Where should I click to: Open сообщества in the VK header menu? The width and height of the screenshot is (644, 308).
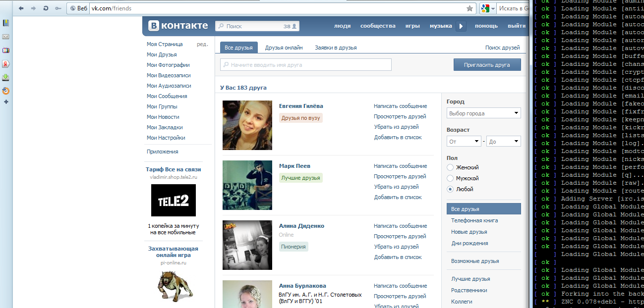378,26
